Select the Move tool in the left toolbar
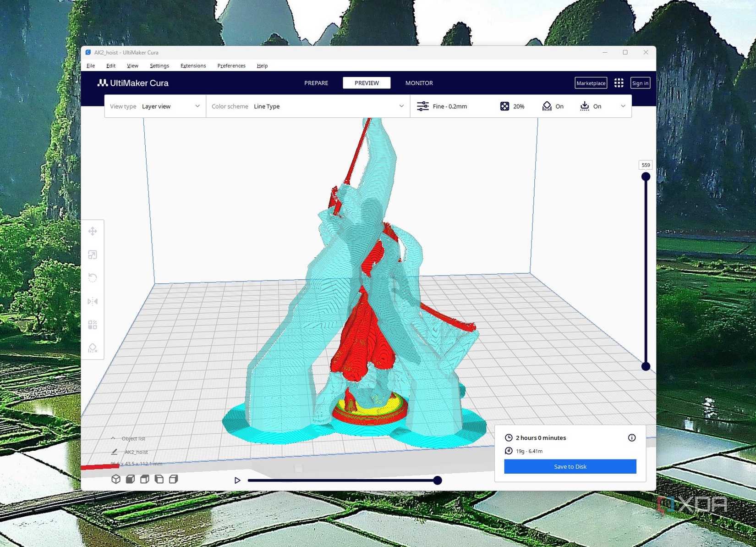Viewport: 756px width, 547px height. [93, 231]
